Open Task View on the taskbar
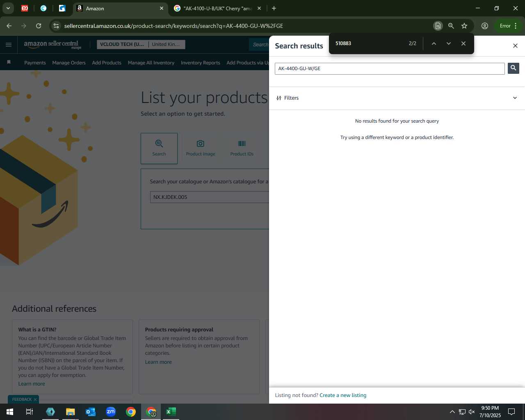This screenshot has width=525, height=420. (x=30, y=412)
